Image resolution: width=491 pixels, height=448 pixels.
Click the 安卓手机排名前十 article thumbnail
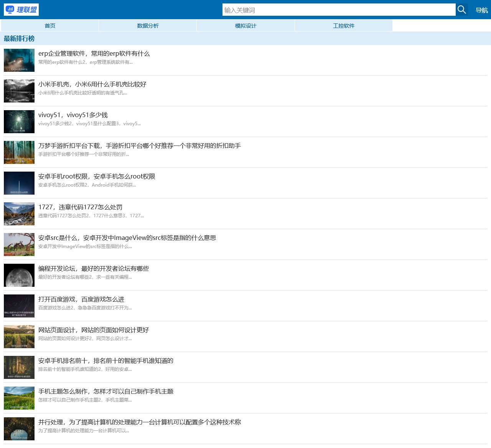(x=19, y=367)
